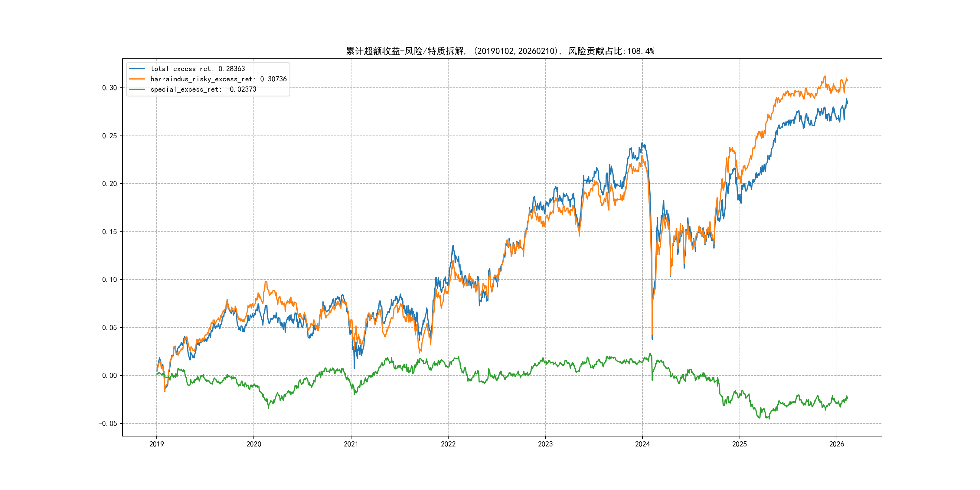Click the special_excess_ret: -0.02373 legend label
The image size is (980, 490).
203,90
